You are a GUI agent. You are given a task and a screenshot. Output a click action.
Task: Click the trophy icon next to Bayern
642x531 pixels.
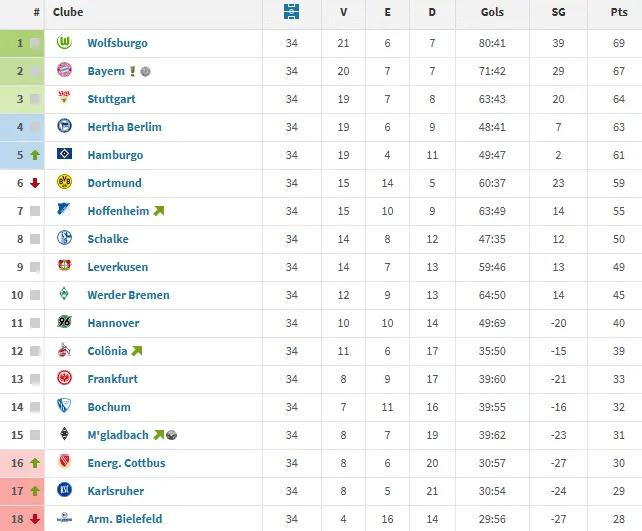[133, 71]
